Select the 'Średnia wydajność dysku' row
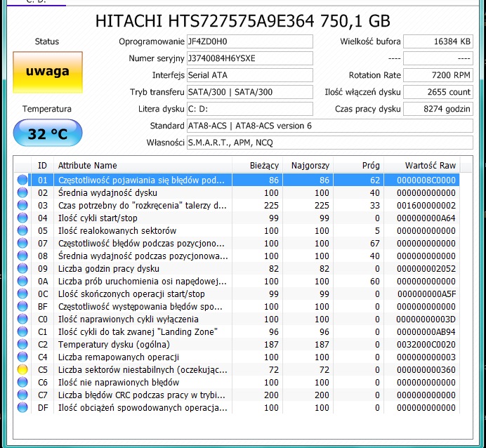The height and width of the screenshot is (448, 486). [x=237, y=192]
